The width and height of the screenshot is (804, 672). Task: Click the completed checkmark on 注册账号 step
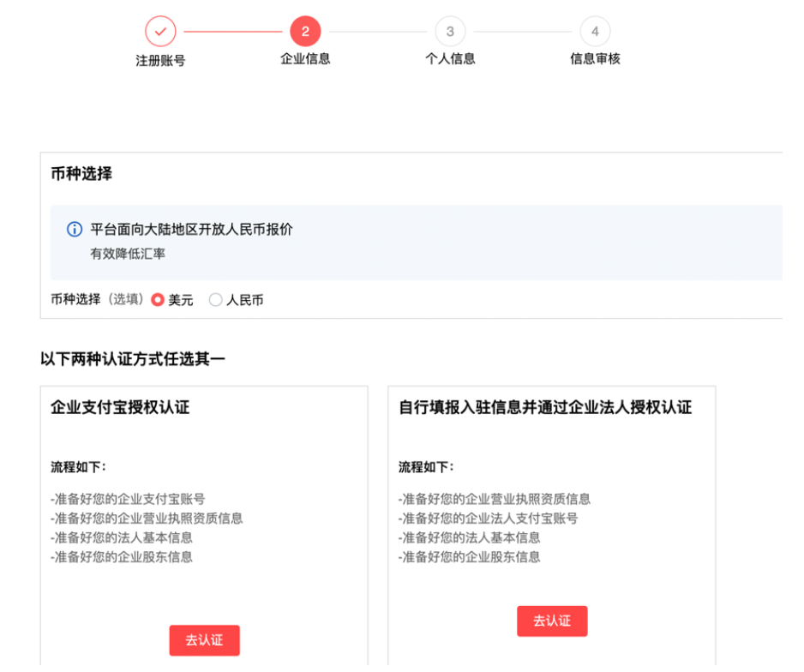[160, 31]
